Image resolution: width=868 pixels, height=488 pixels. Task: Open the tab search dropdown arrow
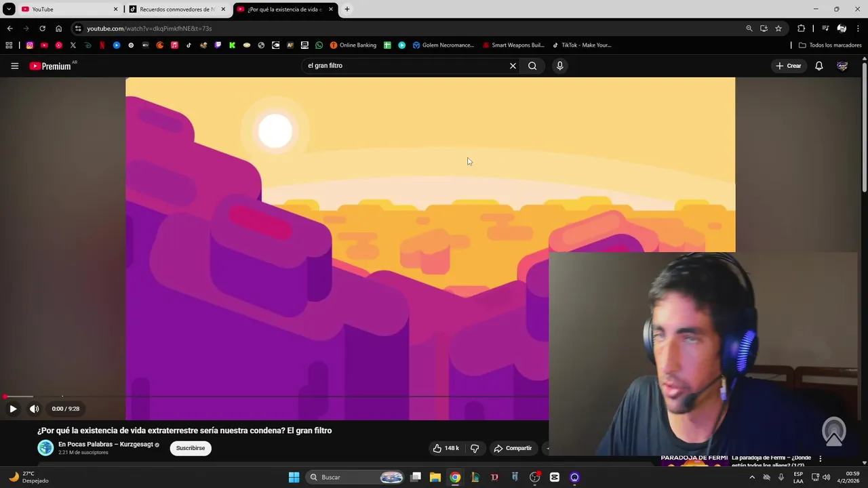click(x=9, y=9)
